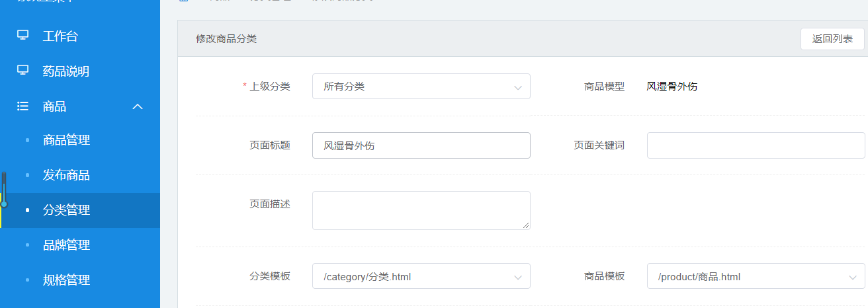Click the 页面描述 textarea resize grip
The width and height of the screenshot is (868, 308).
(527, 226)
